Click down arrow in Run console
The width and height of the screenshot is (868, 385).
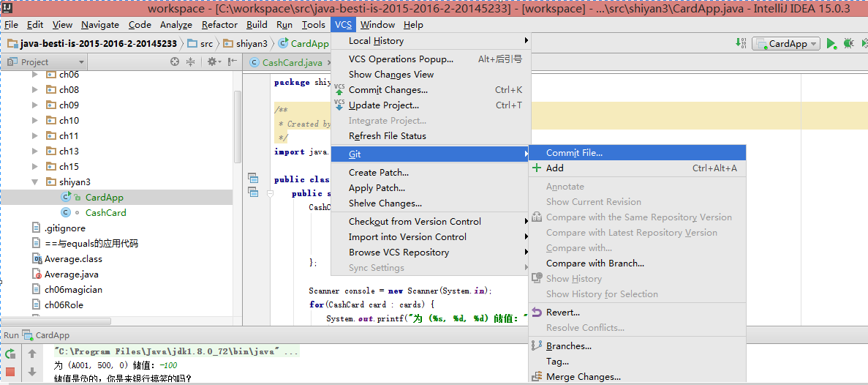coord(32,371)
